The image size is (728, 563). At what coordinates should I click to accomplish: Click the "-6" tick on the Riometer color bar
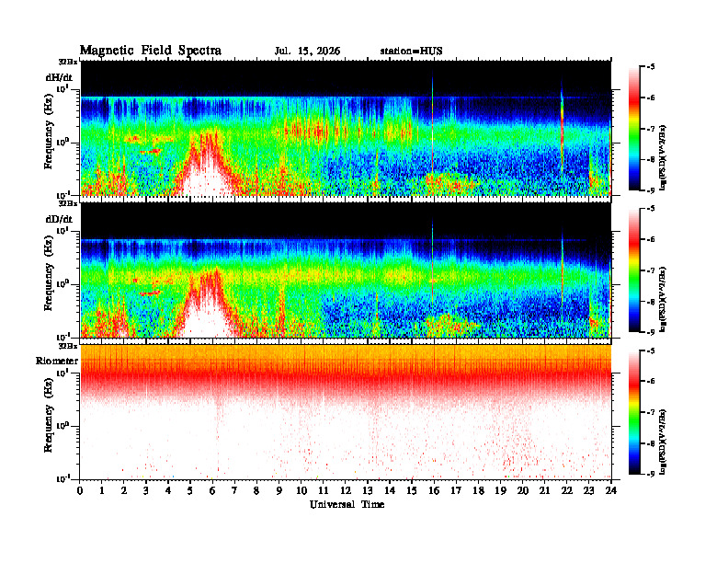pyautogui.click(x=651, y=381)
